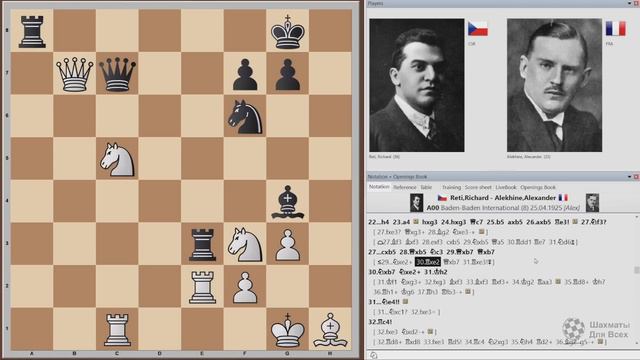640x360 pixels.
Task: Select the white rook on e2
Action: pyautogui.click(x=202, y=287)
